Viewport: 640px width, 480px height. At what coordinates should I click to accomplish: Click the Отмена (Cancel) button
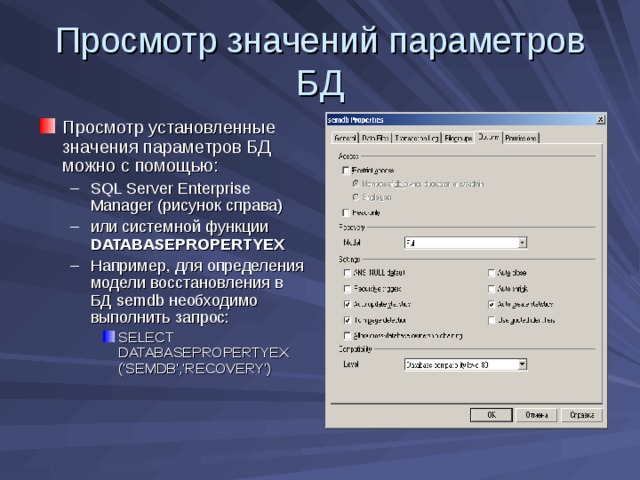coord(535,414)
